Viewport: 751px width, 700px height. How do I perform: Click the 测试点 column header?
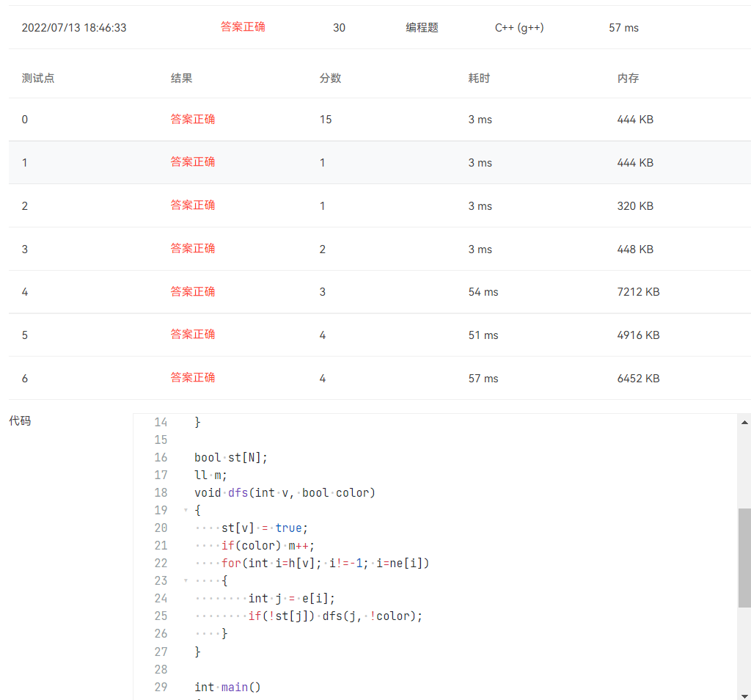point(38,78)
